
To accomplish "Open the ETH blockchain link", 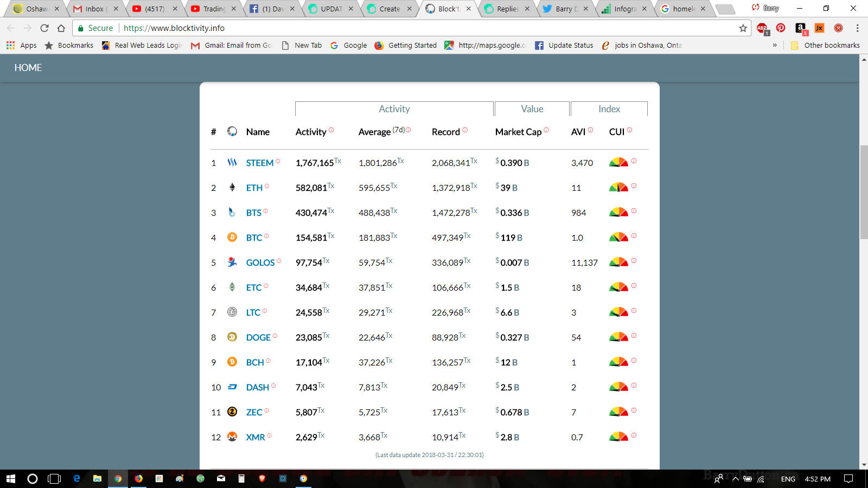I will 254,188.
